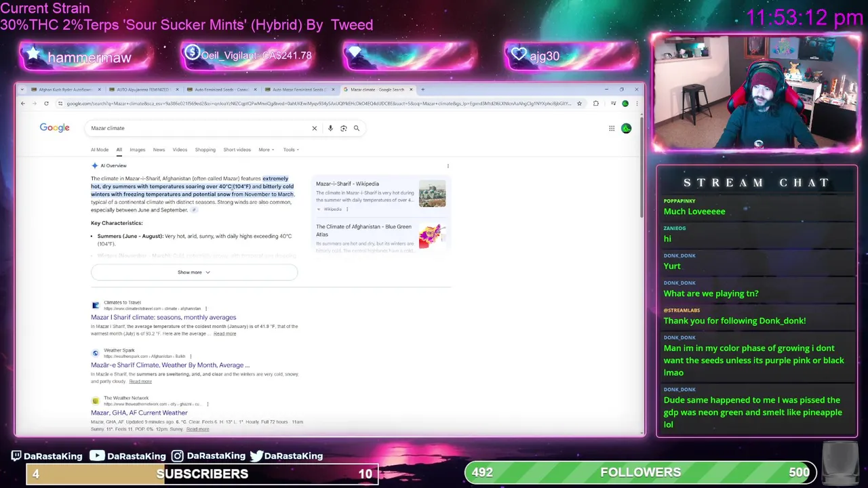Screen dimensions: 868x488
Task: Bookmark this page with the star
Action: [579, 104]
